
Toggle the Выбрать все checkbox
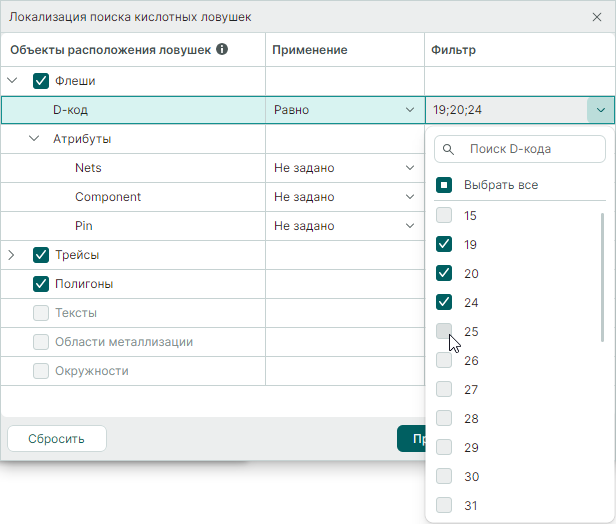pyautogui.click(x=444, y=185)
